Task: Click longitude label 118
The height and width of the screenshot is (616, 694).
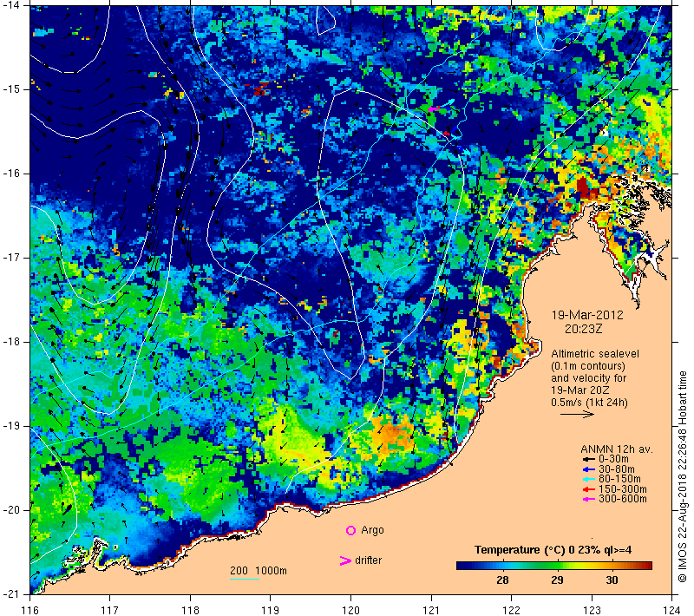Action: click(190, 610)
